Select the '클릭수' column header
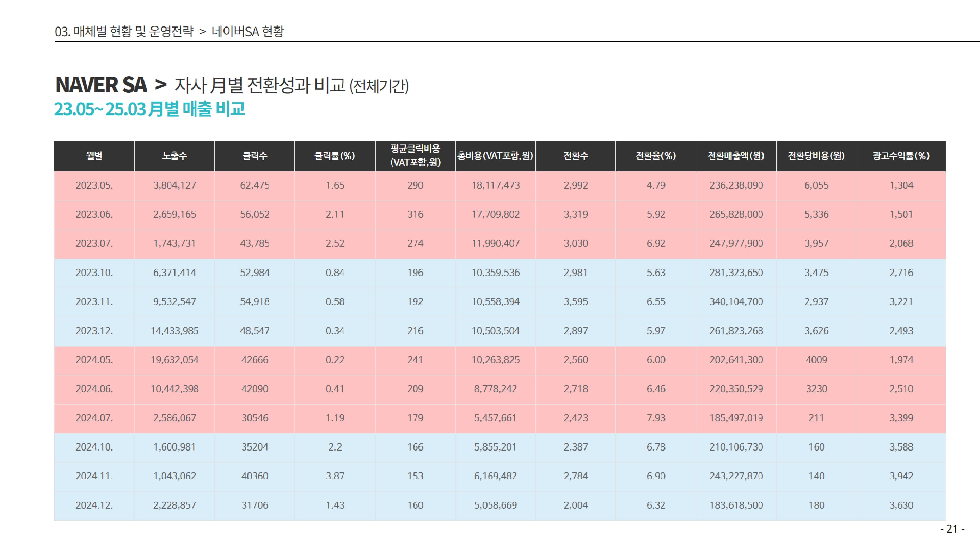The image size is (980, 551). [x=255, y=156]
